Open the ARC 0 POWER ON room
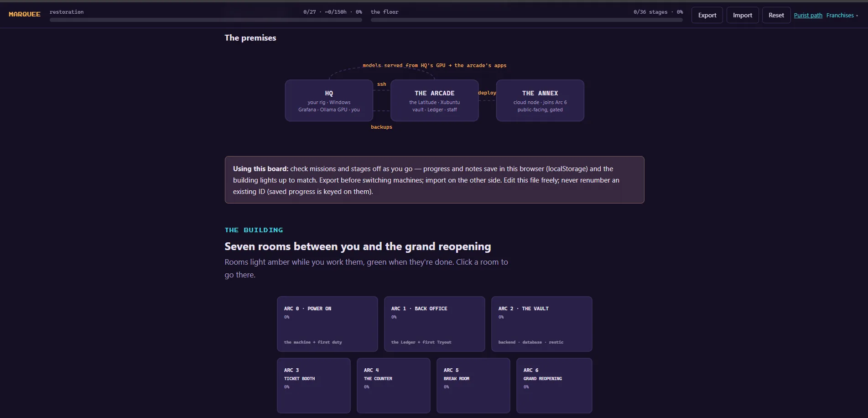868x418 pixels. point(327,324)
